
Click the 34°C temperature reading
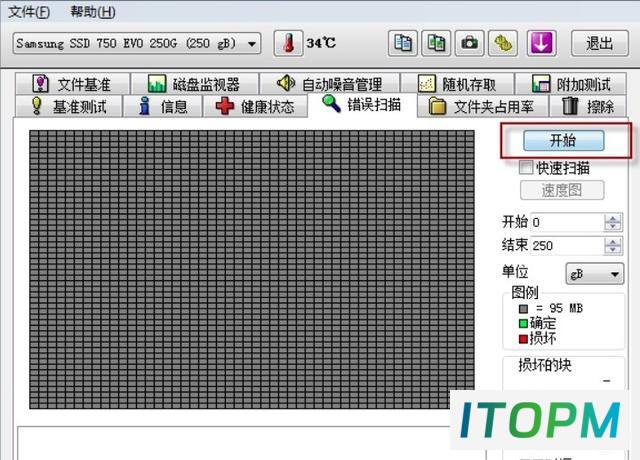coord(321,43)
